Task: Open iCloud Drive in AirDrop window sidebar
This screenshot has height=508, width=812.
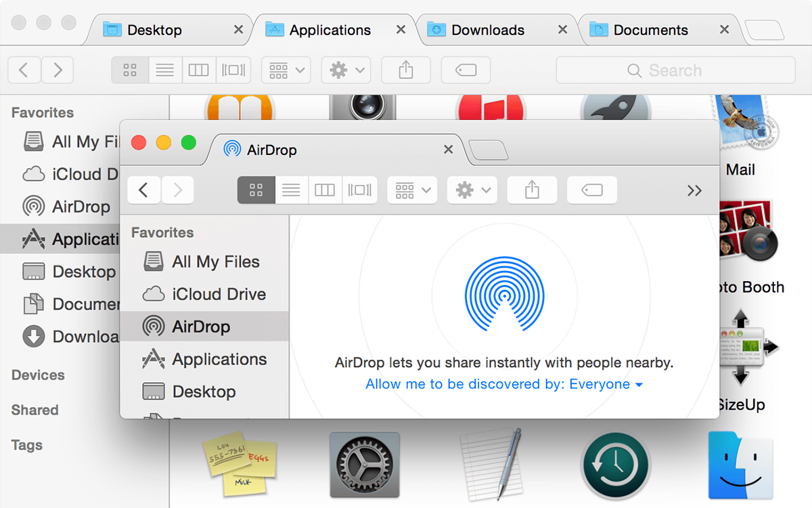Action: [x=204, y=294]
